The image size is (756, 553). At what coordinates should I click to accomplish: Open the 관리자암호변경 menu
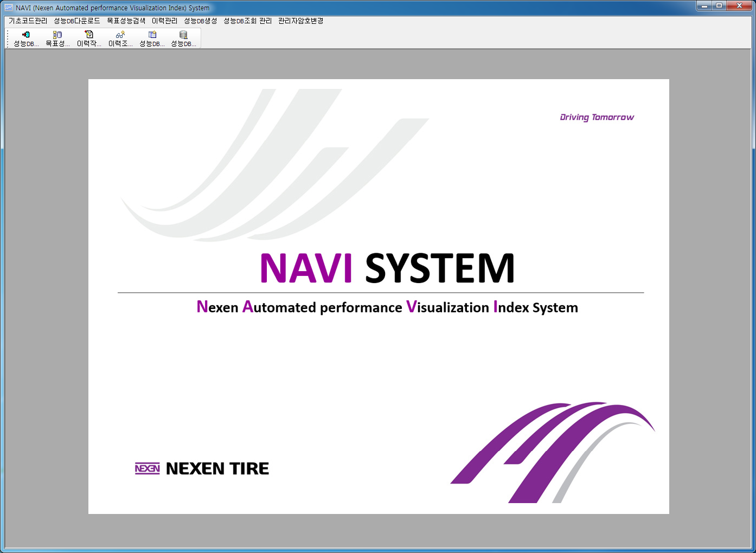pos(300,21)
